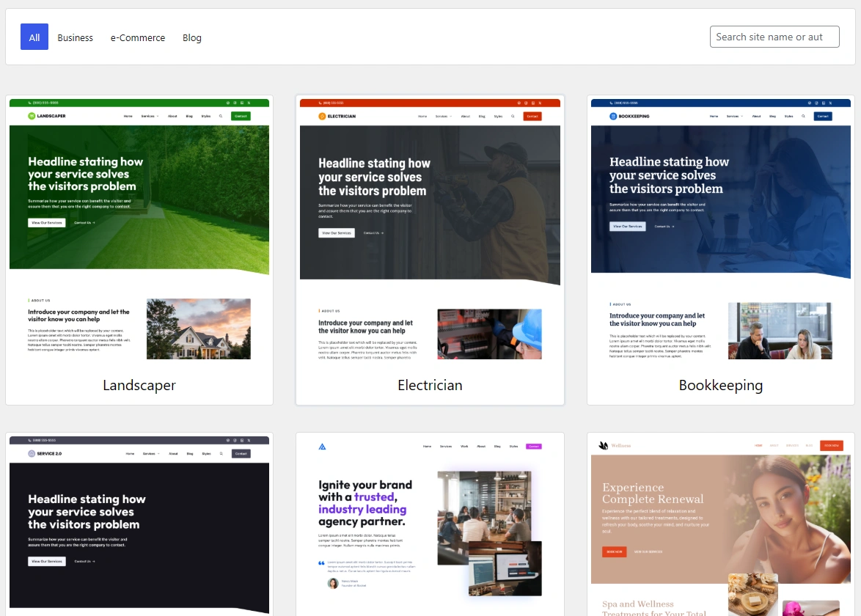Switch to the Business filter tab
Viewport: 861px width, 616px height.
75,37
